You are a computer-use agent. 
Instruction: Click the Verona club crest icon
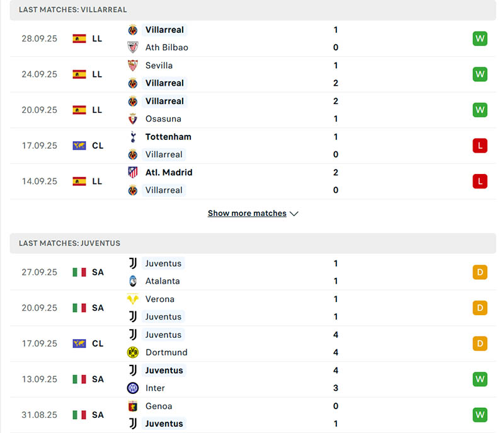coord(132,299)
